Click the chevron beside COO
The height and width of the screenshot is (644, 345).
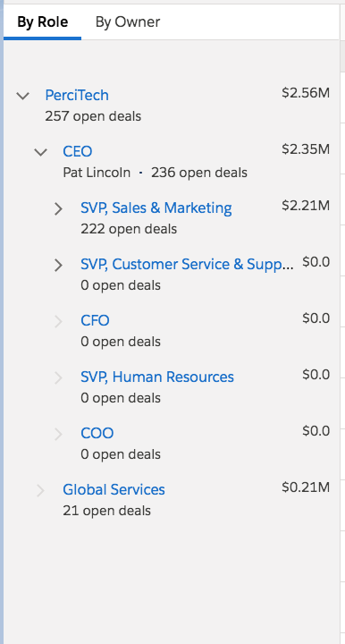coord(58,434)
